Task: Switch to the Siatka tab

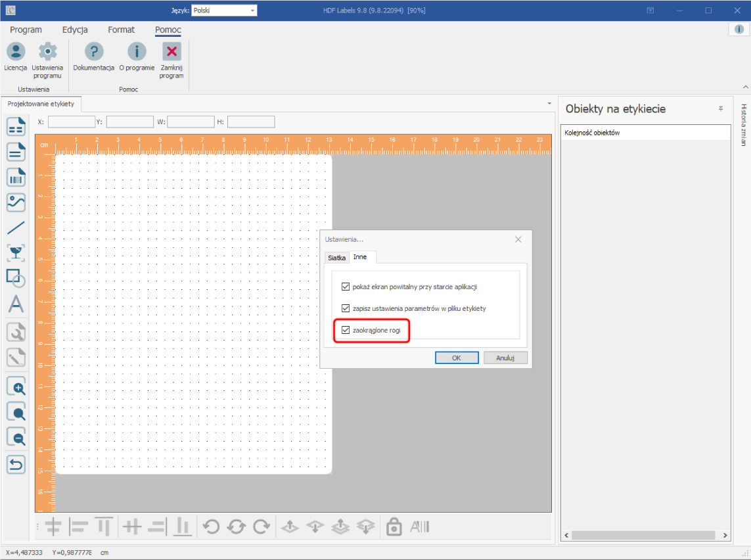Action: pyautogui.click(x=336, y=258)
